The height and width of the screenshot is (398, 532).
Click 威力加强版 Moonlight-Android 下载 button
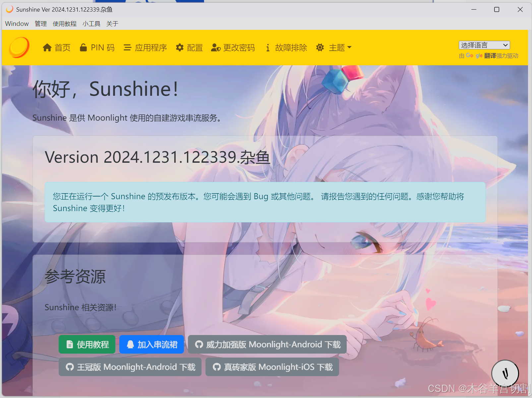point(267,344)
